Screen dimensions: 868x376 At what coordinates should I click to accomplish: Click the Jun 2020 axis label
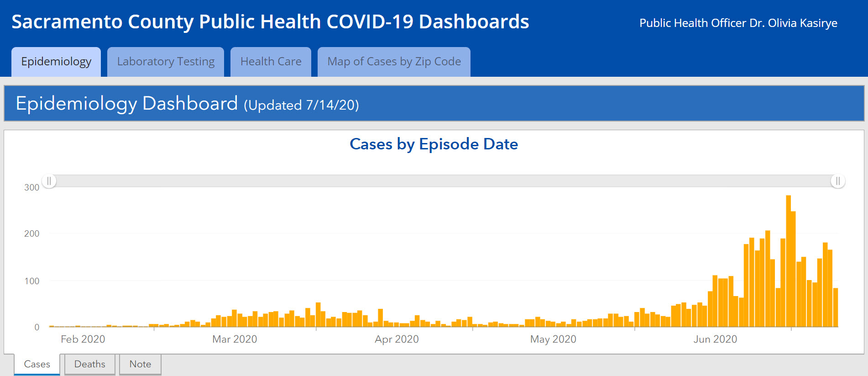(x=715, y=339)
